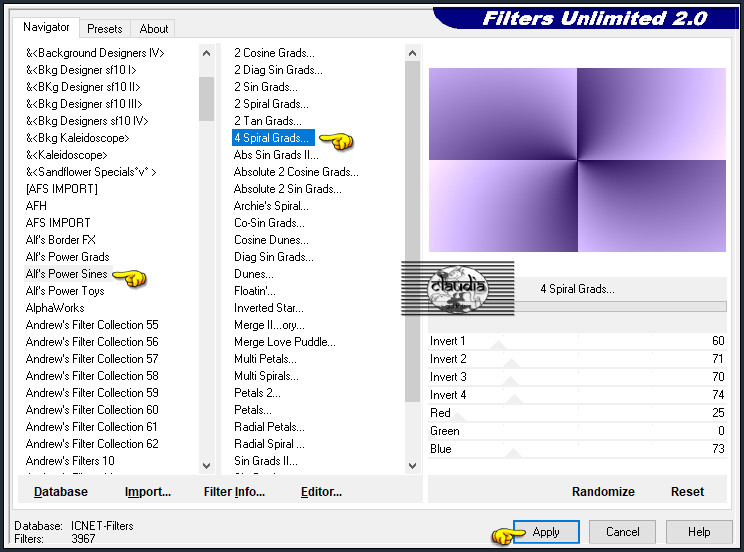Open the Editor... button
Screen dimensions: 744x552
[x=321, y=492]
